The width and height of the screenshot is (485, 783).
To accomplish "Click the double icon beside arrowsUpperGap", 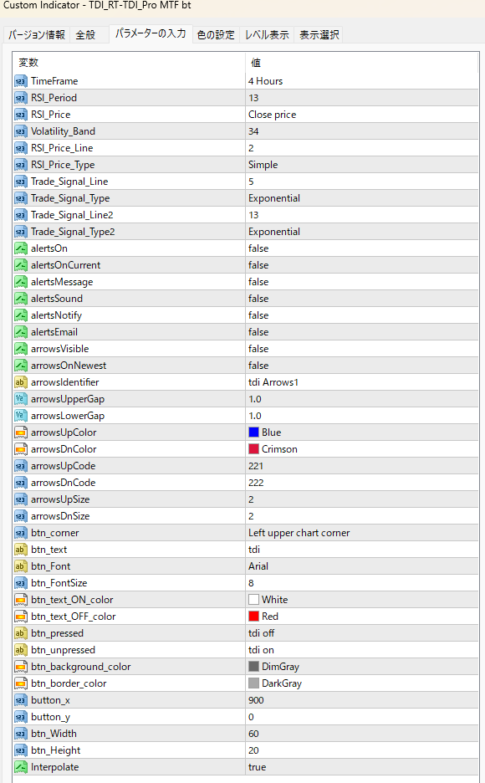I will [x=20, y=399].
